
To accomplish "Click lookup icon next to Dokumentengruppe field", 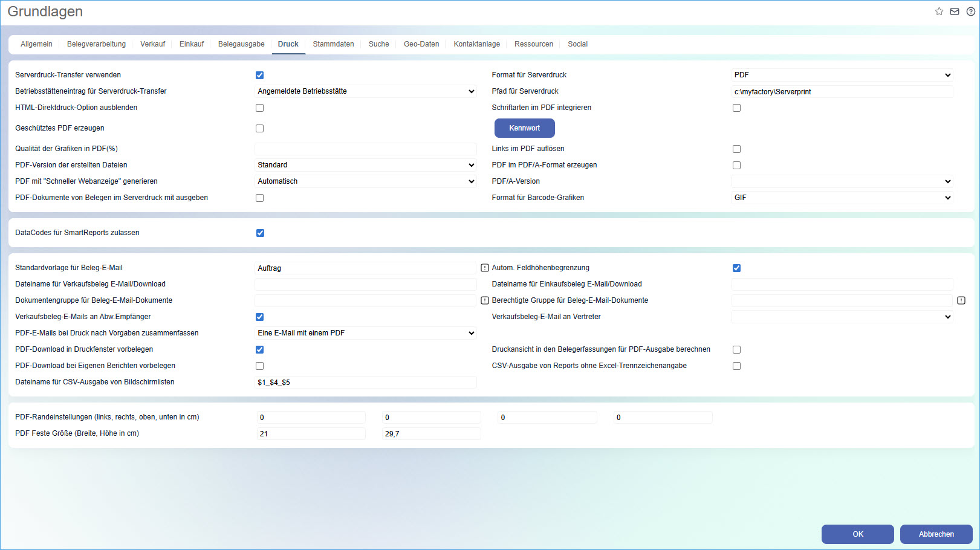I will (x=484, y=300).
